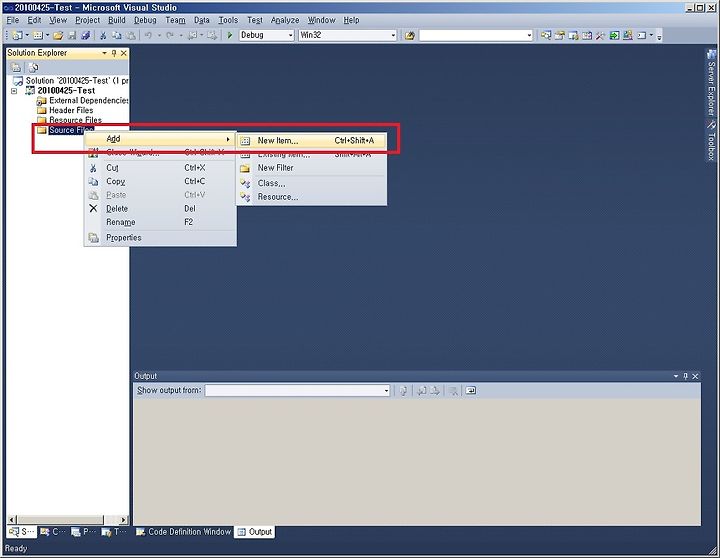Click the Solution Explorer horizontal scrollbar track
This screenshot has height=558, width=720.
111,519
